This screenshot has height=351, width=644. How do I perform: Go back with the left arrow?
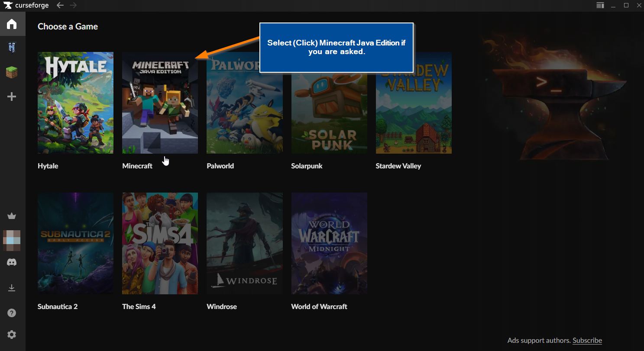[x=60, y=5]
